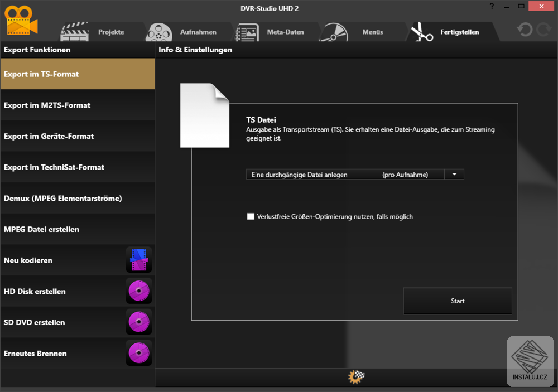Minimize the DVR-Studio window
558x392 pixels.
point(507,6)
